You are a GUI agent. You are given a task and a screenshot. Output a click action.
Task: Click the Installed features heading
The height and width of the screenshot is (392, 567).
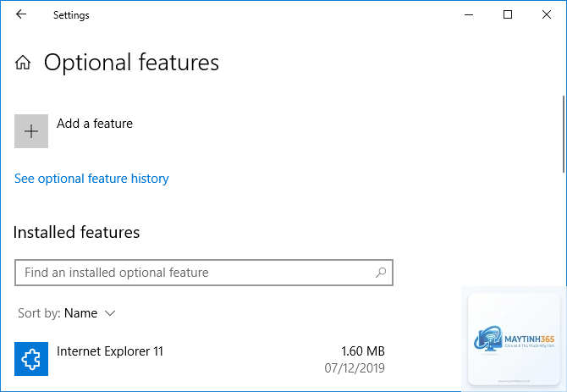[76, 232]
